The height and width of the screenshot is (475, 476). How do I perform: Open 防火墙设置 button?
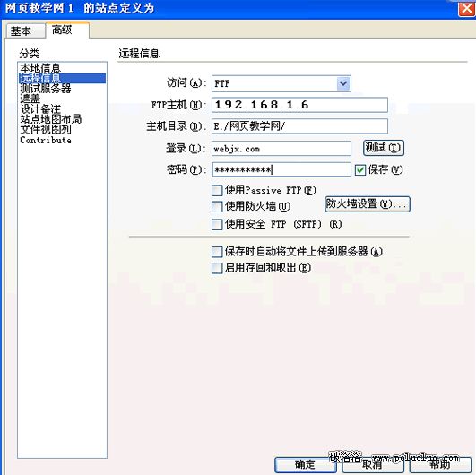point(368,204)
